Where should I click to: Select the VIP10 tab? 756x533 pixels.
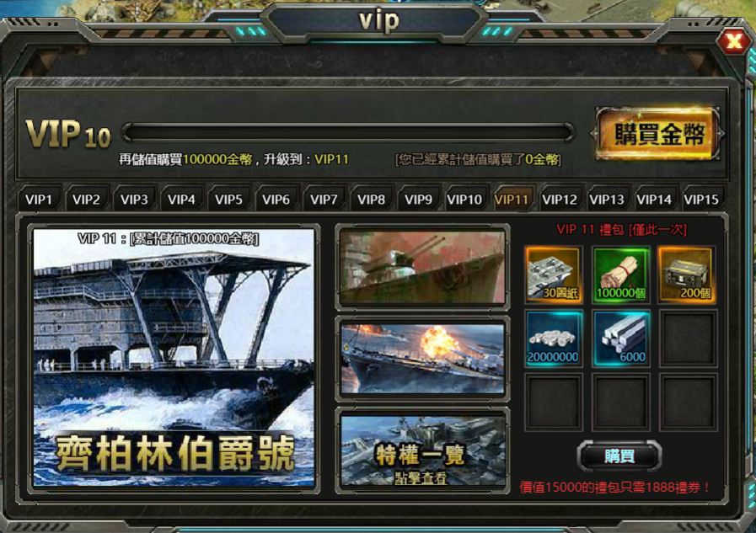464,200
